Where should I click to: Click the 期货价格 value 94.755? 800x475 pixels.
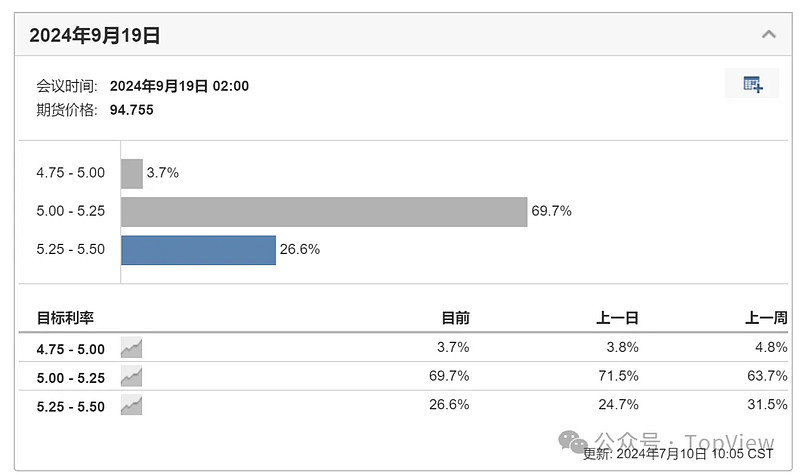[x=132, y=110]
